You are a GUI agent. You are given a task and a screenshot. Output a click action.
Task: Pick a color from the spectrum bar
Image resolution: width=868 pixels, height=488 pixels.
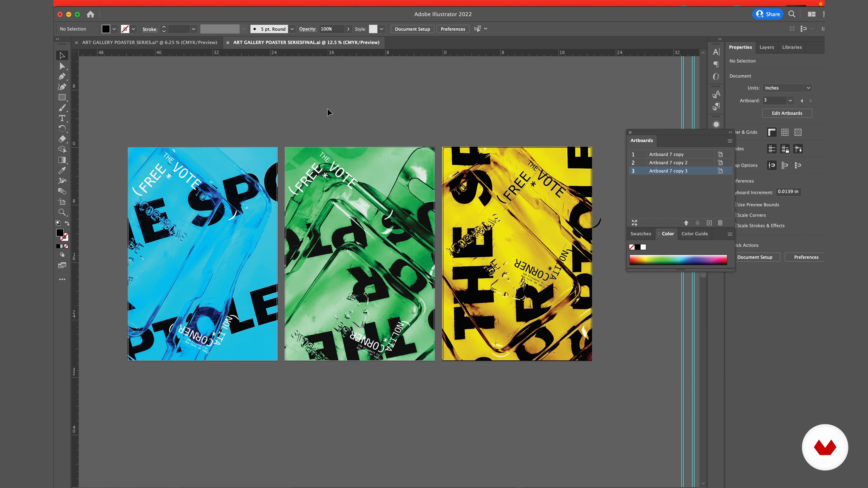678,260
